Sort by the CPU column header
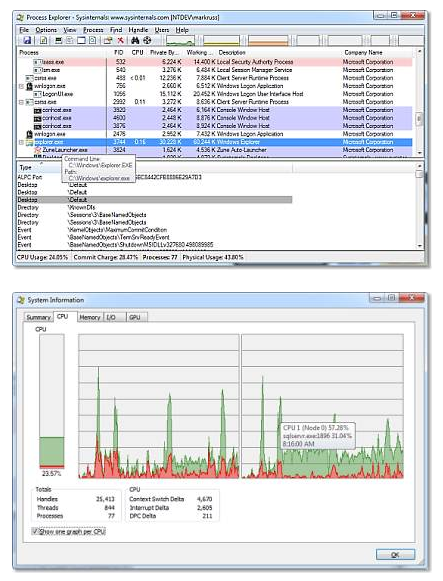This screenshot has height=581, width=443. [x=137, y=53]
